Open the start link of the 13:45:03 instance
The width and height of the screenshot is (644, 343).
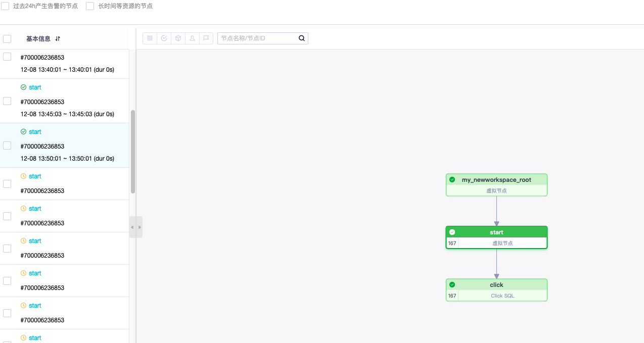click(35, 87)
